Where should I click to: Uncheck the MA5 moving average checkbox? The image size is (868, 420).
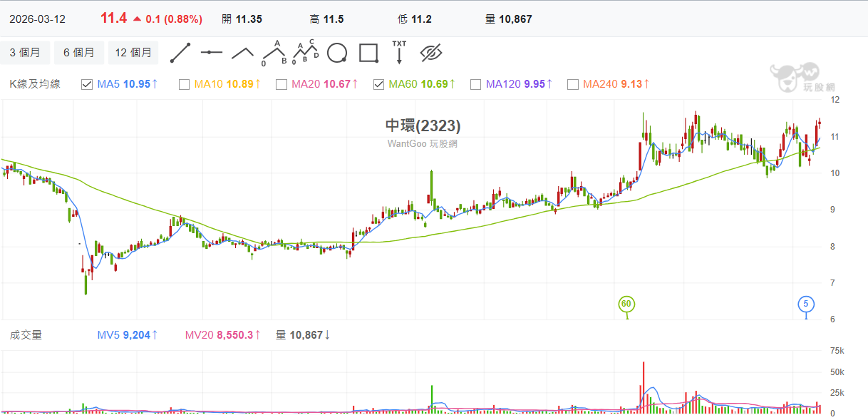pyautogui.click(x=87, y=85)
